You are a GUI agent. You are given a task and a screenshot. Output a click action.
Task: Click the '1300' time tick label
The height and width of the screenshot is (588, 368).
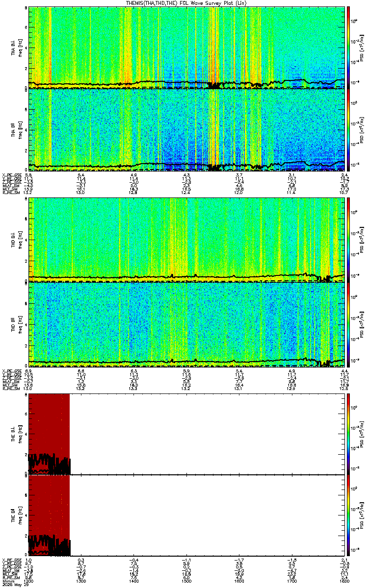81,580
